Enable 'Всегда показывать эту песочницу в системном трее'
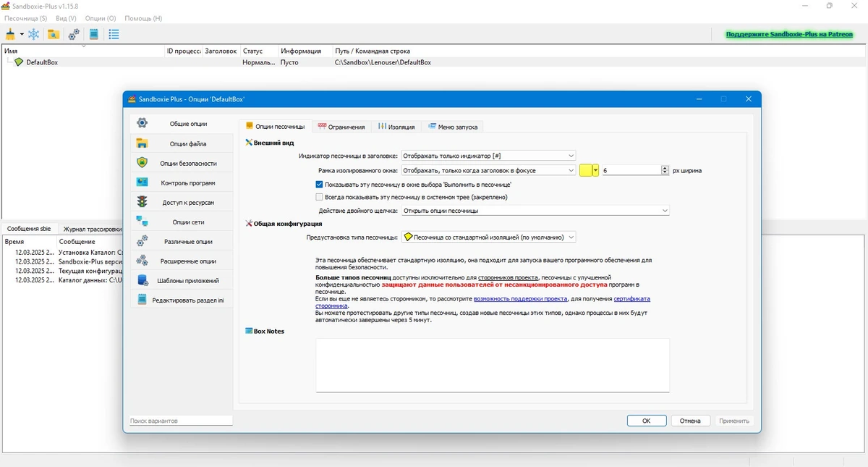Image resolution: width=868 pixels, height=467 pixels. click(320, 196)
